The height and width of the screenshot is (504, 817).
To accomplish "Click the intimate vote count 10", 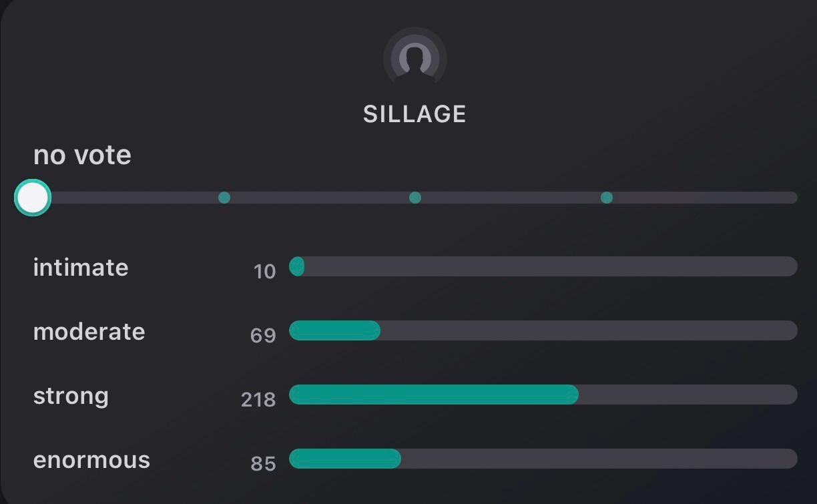I will pyautogui.click(x=264, y=271).
